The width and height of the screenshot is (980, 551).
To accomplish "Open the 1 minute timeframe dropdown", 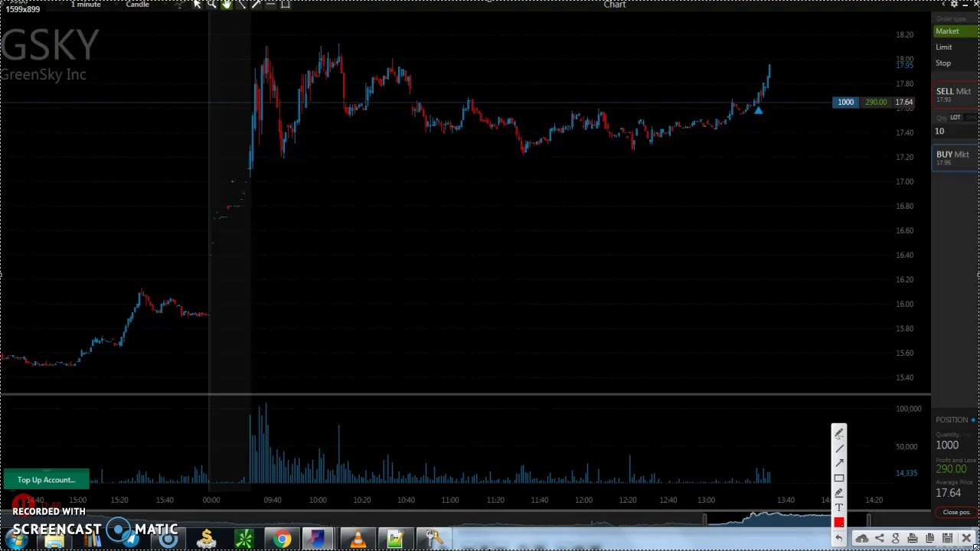I will pyautogui.click(x=86, y=5).
